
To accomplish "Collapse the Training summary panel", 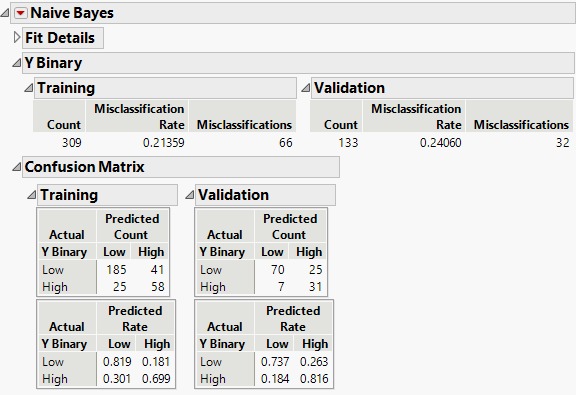I will [29, 88].
